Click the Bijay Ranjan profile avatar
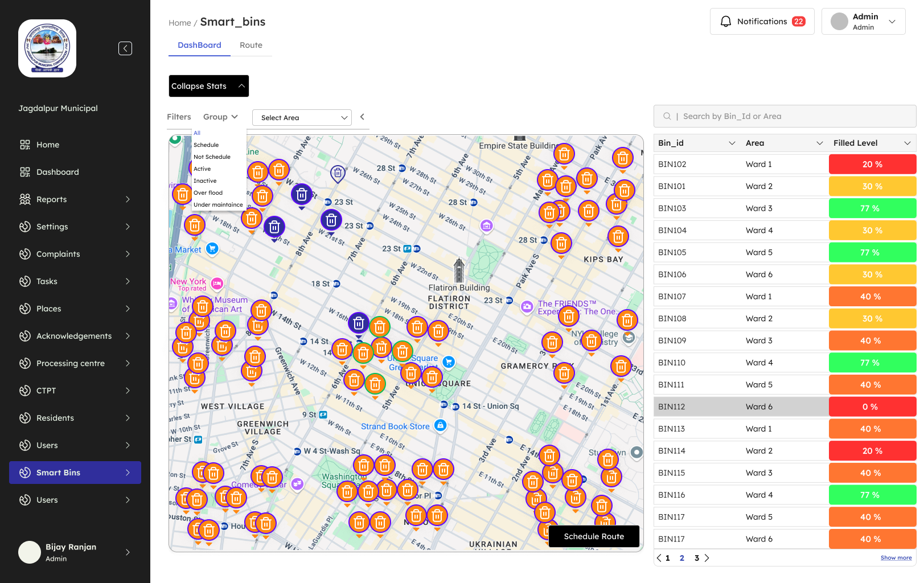The image size is (924, 583). tap(30, 552)
